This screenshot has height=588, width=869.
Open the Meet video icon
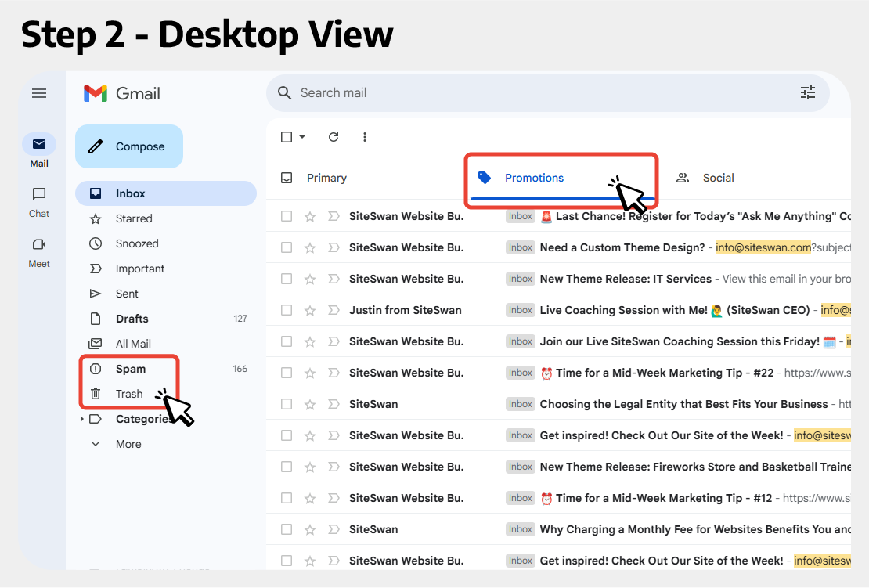tap(39, 244)
